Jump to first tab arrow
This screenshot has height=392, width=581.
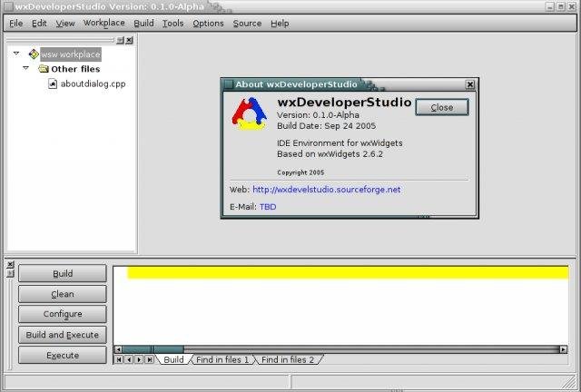pos(119,359)
